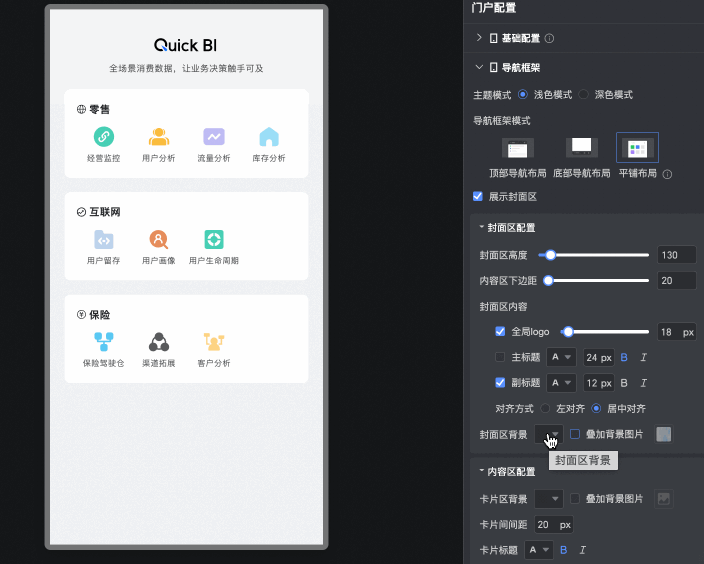Click the info icon next to 基础配置

pyautogui.click(x=549, y=39)
